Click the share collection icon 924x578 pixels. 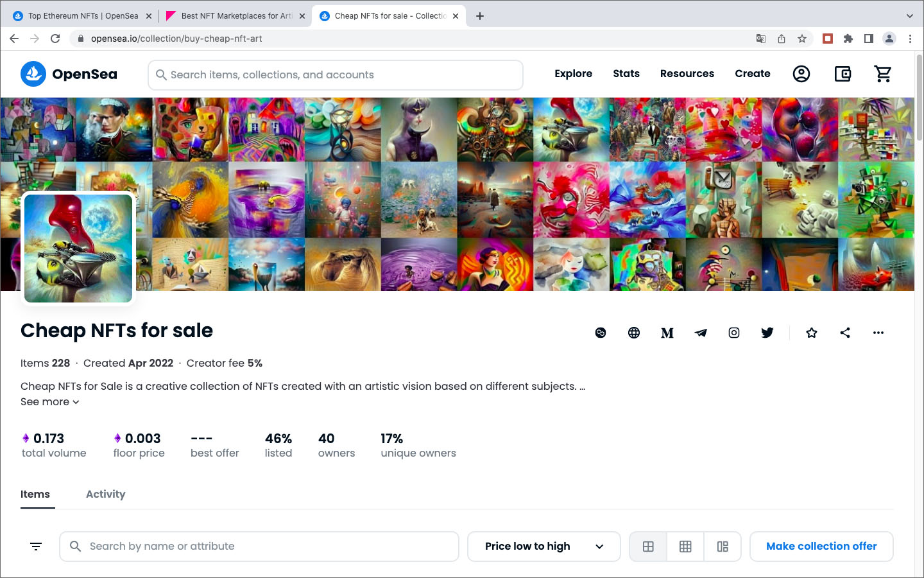pyautogui.click(x=845, y=333)
